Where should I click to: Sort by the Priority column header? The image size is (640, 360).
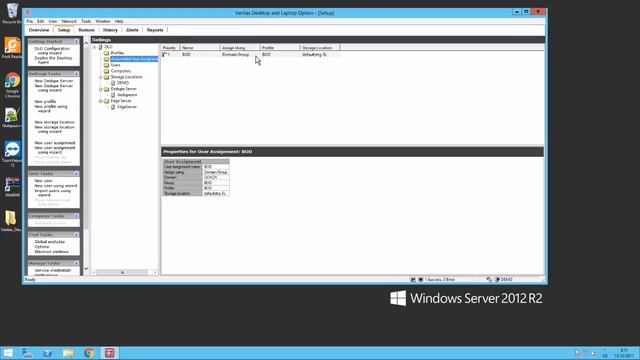(170, 48)
